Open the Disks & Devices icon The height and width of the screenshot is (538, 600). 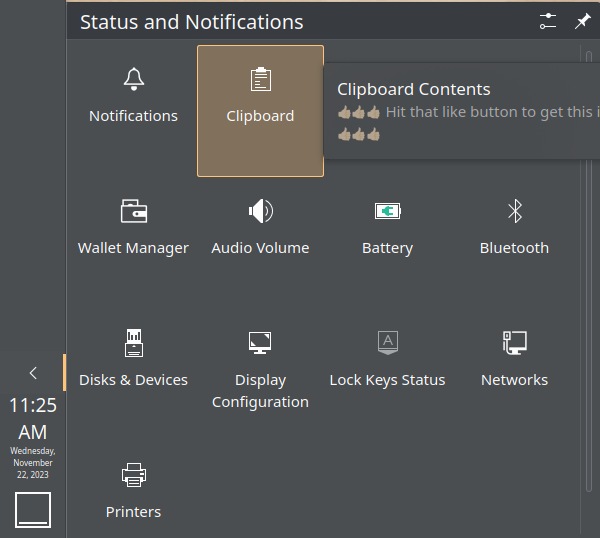pyautogui.click(x=134, y=343)
